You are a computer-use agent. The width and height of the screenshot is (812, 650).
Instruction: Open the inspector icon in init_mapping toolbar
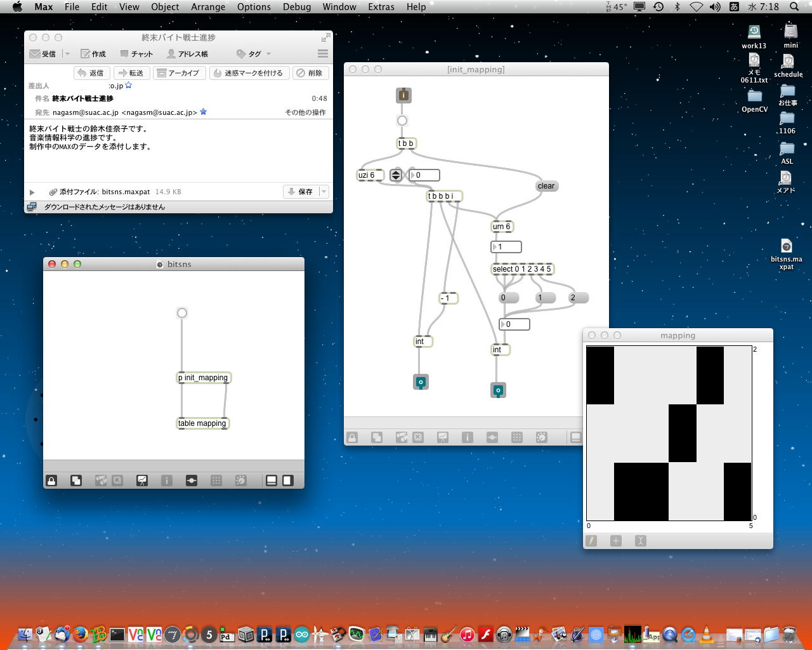468,437
